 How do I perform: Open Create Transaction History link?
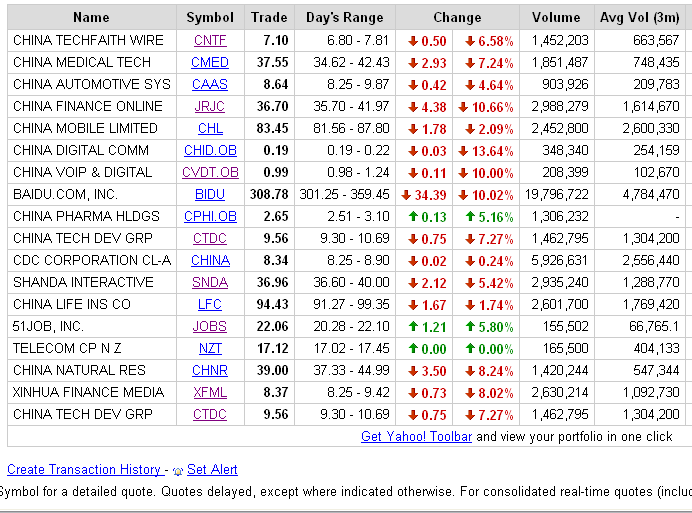point(84,469)
